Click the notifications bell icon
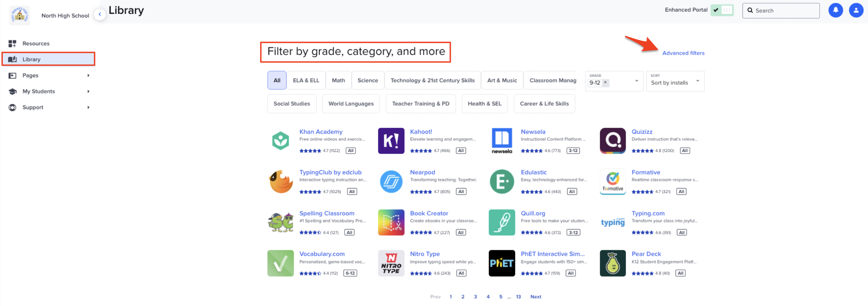Viewport: 868px width, 306px height. [x=835, y=10]
